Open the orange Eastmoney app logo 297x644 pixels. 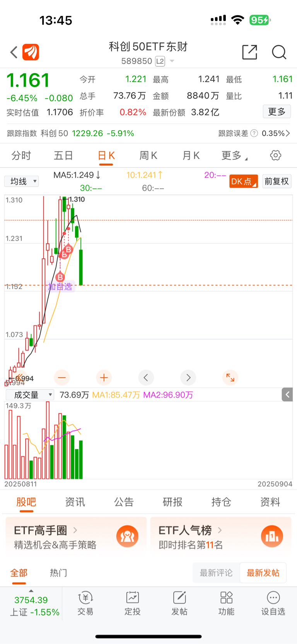click(x=31, y=52)
